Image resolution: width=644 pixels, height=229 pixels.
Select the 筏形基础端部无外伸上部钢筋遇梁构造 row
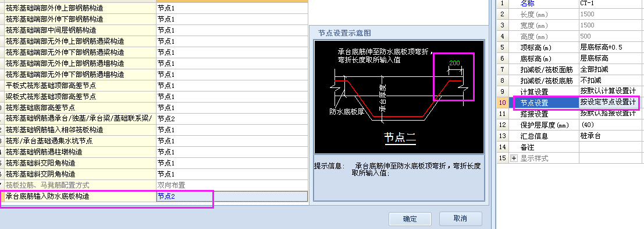coord(154,41)
